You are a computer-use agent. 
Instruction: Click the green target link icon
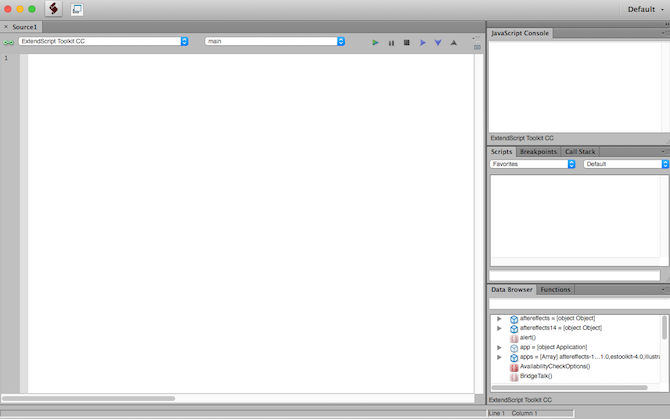8,42
